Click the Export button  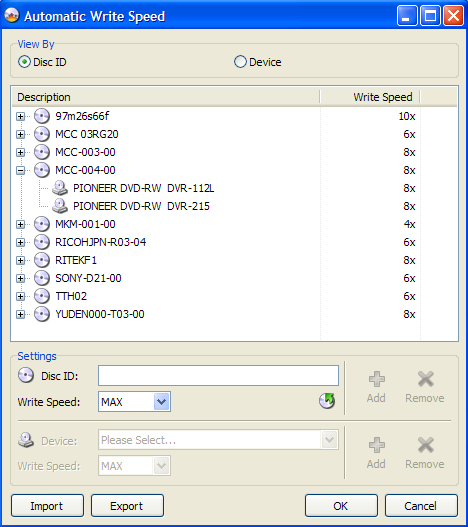tap(127, 505)
